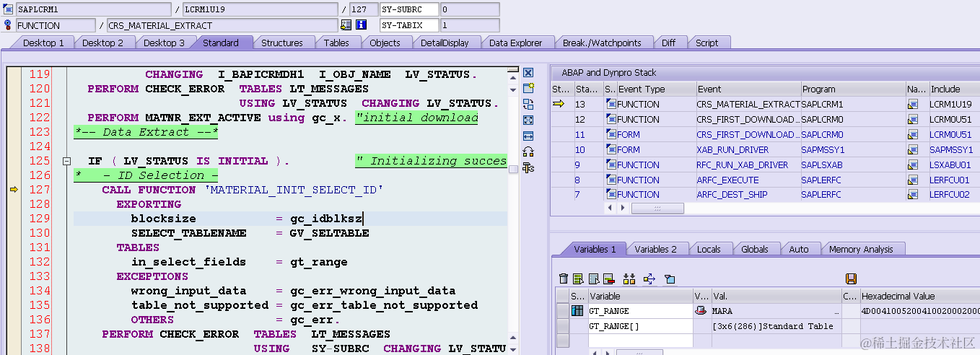Screen dimensions: 980x355
Task: Click event type icon of XAB_RUN_DRIVER row
Action: coord(611,149)
